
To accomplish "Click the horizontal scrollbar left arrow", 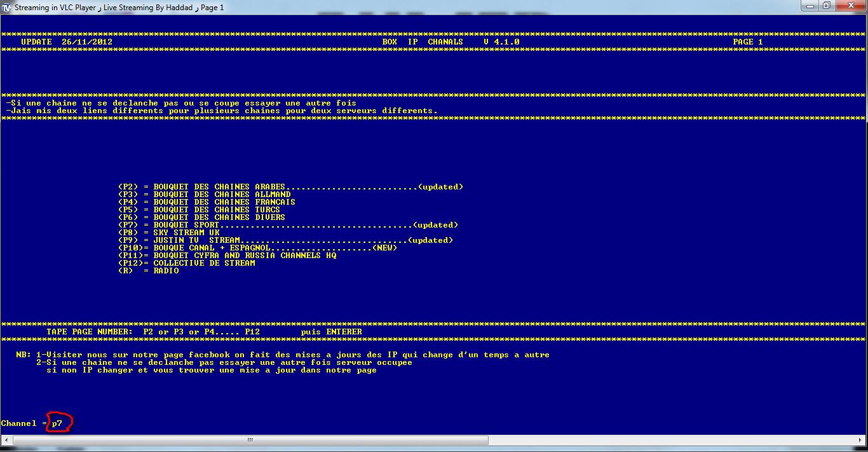I will [4, 440].
